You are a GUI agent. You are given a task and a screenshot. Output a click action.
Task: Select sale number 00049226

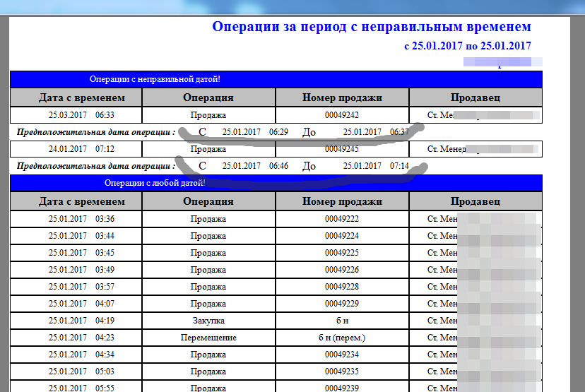point(342,270)
